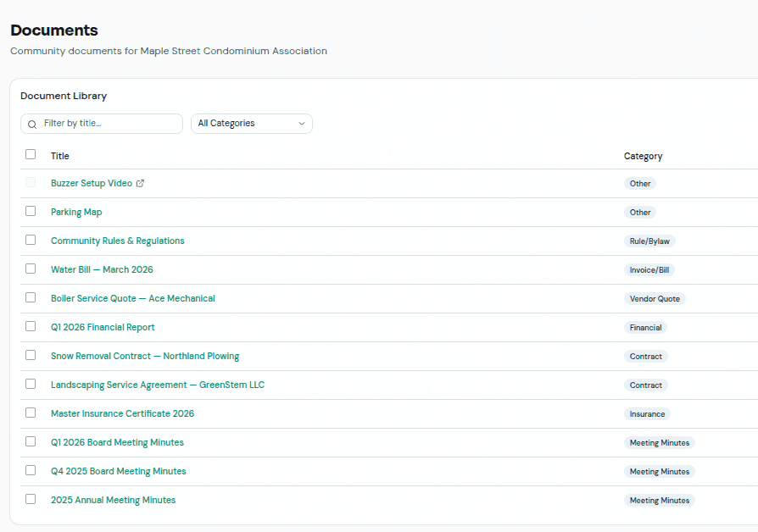Open Landscaping Service Agreement — GreenStem LLC
Image resolution: width=758 pixels, height=532 pixels.
[x=158, y=385]
